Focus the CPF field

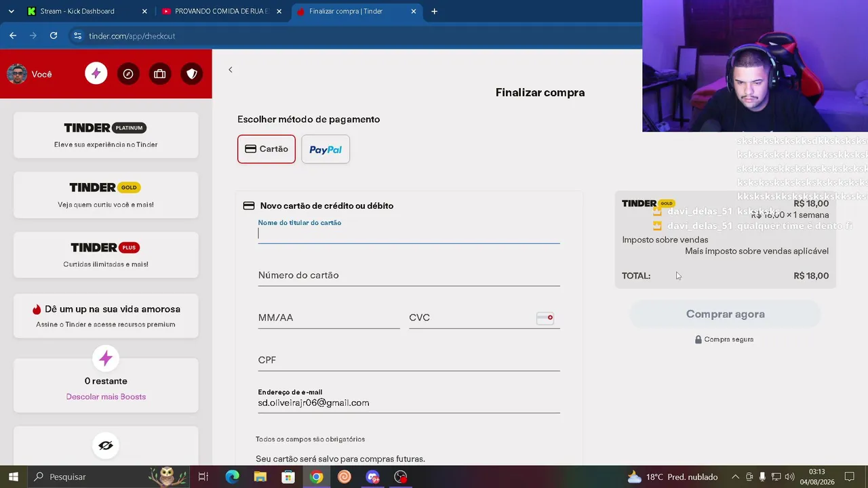pyautogui.click(x=409, y=360)
